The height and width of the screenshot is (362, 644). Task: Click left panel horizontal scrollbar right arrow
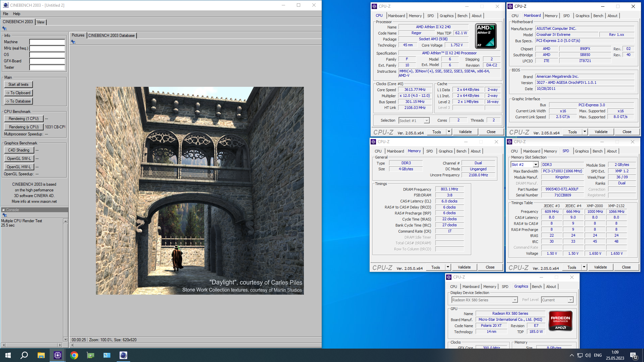tap(60, 345)
